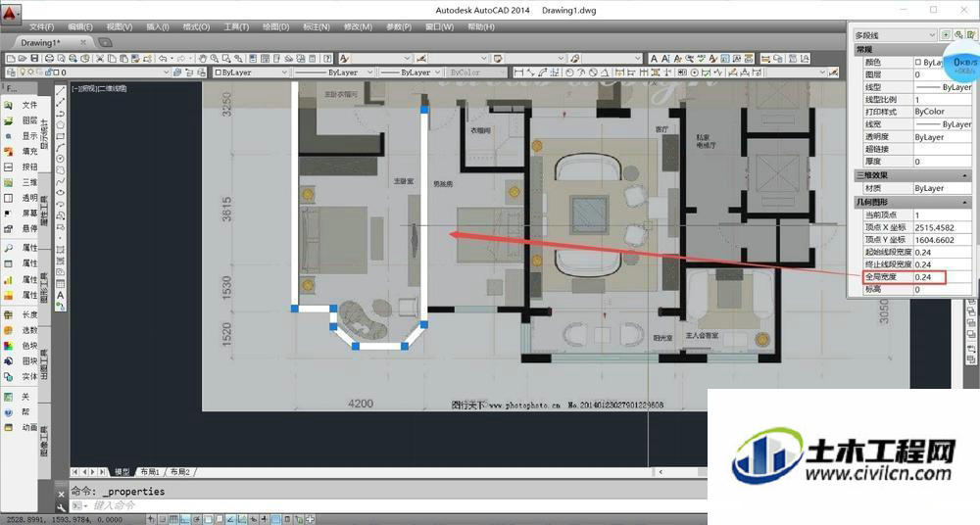Open 图块 item in tool palette
980x525 pixels.
pos(21,360)
